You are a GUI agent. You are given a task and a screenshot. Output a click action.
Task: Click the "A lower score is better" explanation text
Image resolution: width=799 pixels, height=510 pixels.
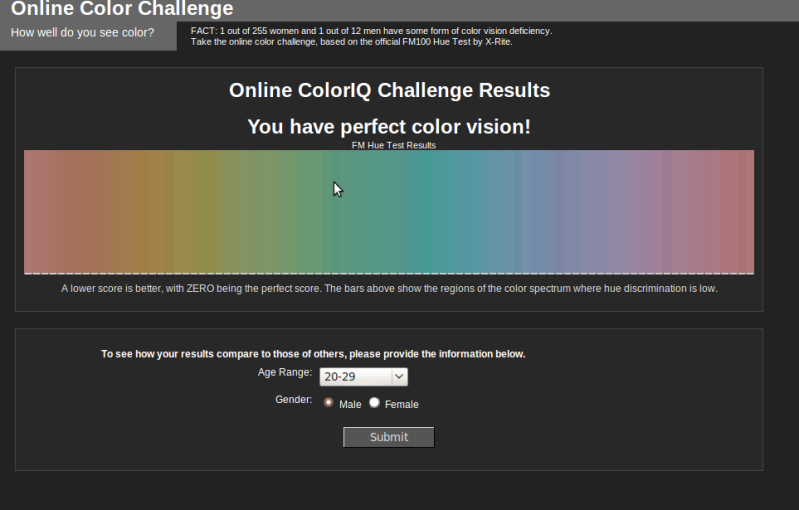pos(389,289)
